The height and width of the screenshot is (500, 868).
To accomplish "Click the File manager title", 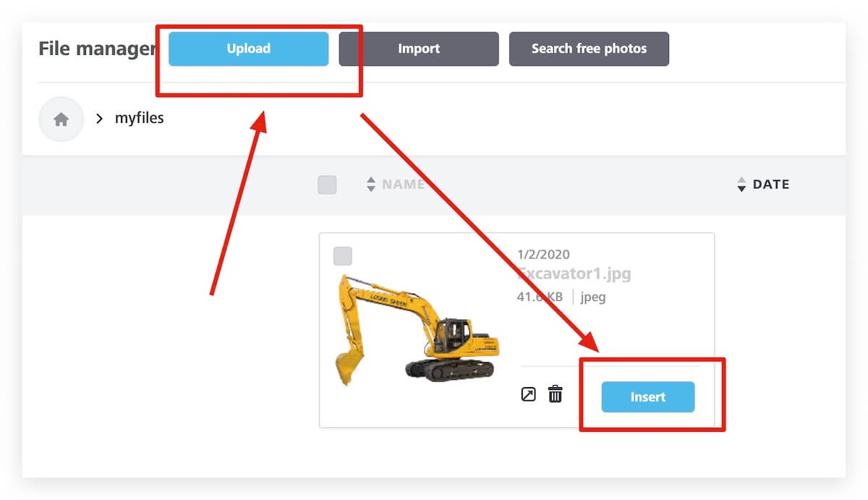I will [97, 48].
